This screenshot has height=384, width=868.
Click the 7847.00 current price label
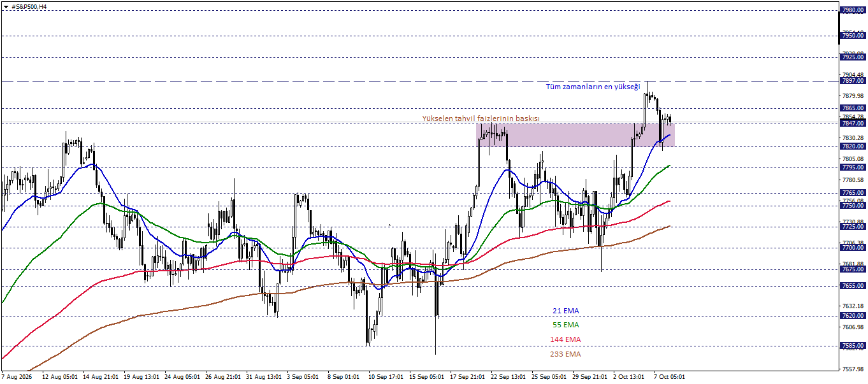click(x=853, y=124)
